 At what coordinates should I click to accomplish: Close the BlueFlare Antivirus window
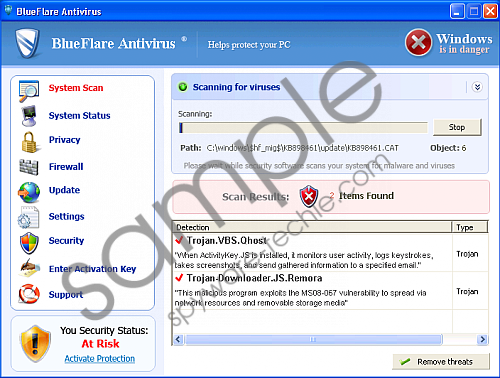coord(490,11)
